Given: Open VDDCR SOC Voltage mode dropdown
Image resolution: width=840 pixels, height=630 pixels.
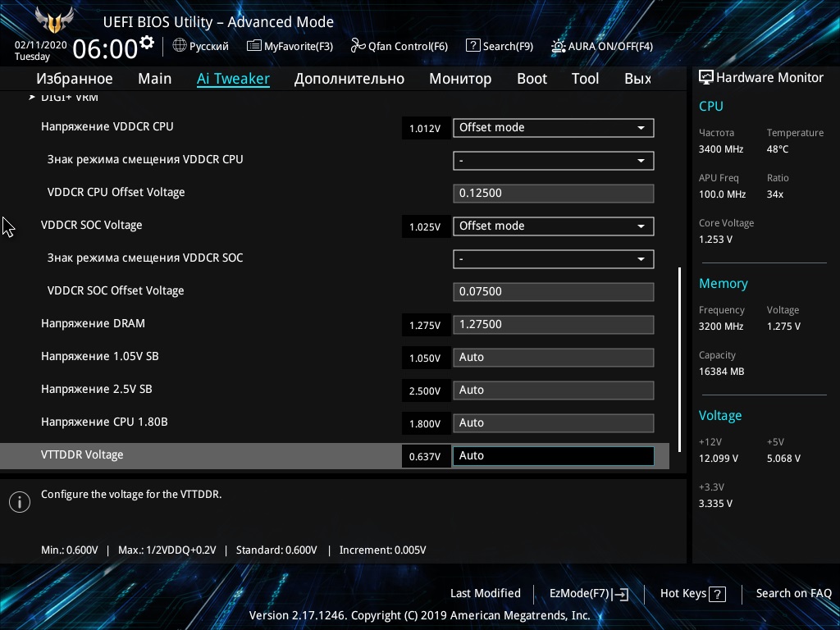Looking at the screenshot, I should point(554,226).
